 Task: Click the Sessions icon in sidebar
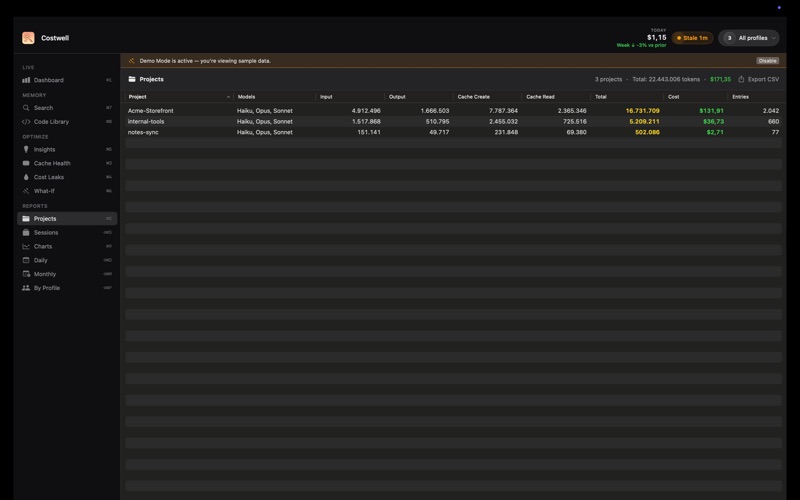pyautogui.click(x=26, y=232)
